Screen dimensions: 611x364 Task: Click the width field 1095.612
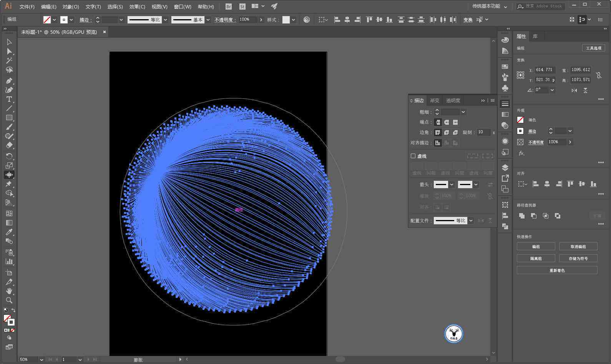581,70
